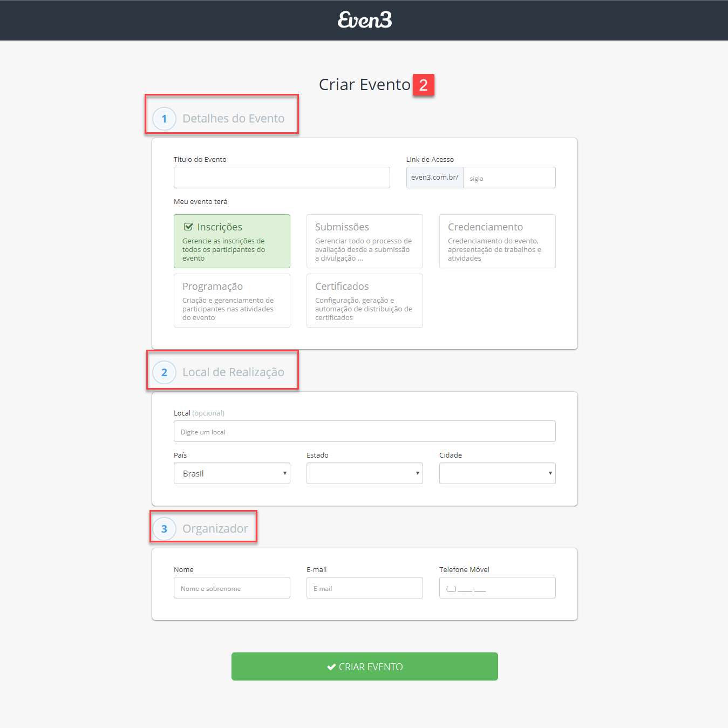Image resolution: width=728 pixels, height=728 pixels.
Task: Click the red number 2 annotation badge
Action: (x=424, y=85)
